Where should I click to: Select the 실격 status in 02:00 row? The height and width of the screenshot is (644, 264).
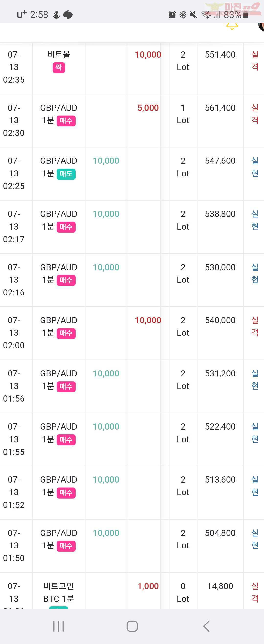tap(255, 326)
